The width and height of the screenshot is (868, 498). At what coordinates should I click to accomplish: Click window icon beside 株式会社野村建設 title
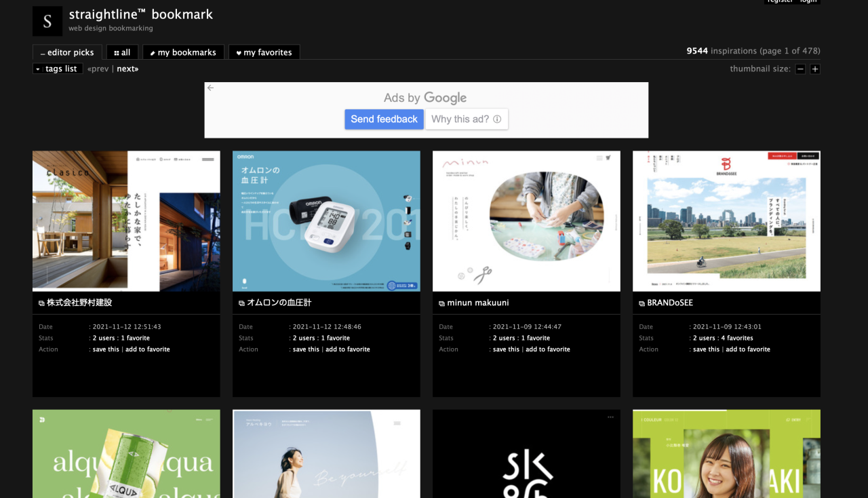[42, 303]
